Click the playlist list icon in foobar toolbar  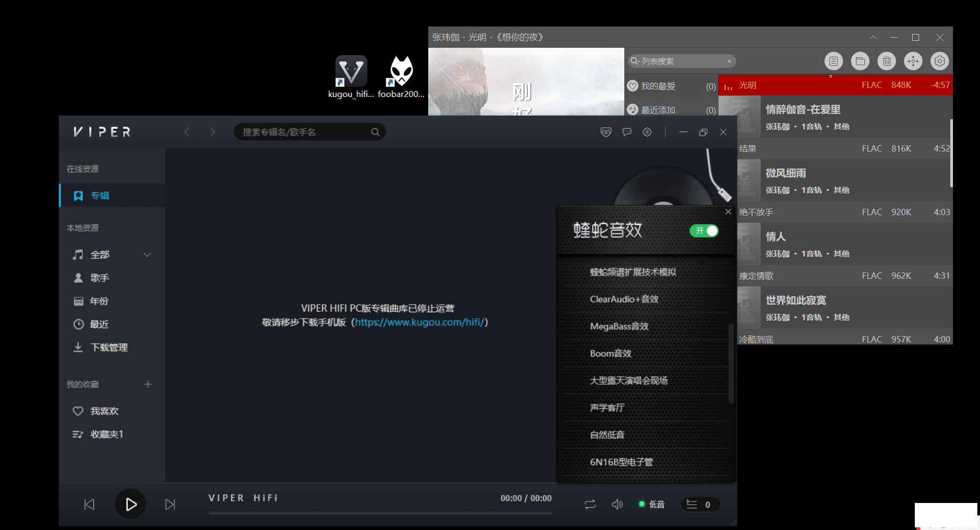click(x=834, y=61)
